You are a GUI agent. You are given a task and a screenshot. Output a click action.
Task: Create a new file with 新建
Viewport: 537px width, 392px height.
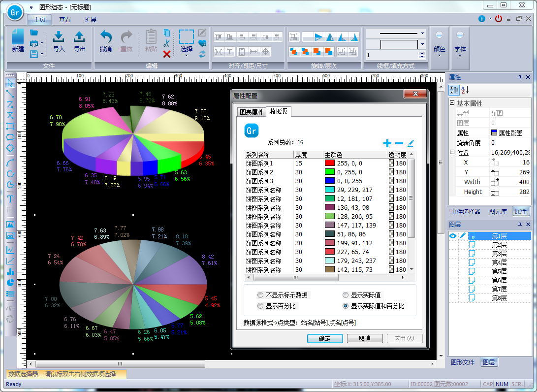(x=18, y=40)
